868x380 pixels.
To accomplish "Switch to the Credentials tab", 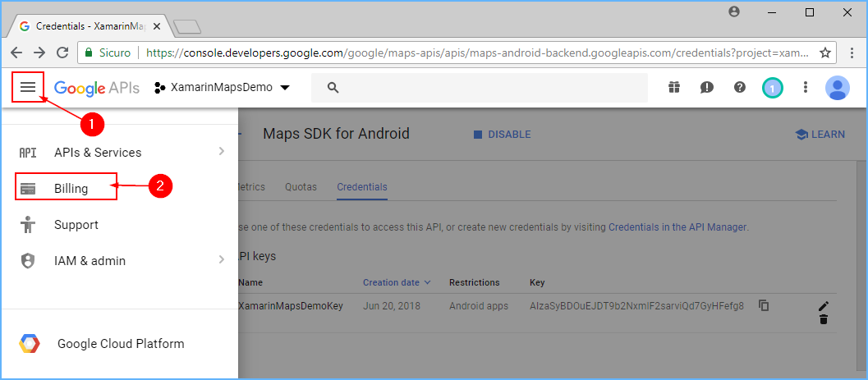I will [362, 187].
